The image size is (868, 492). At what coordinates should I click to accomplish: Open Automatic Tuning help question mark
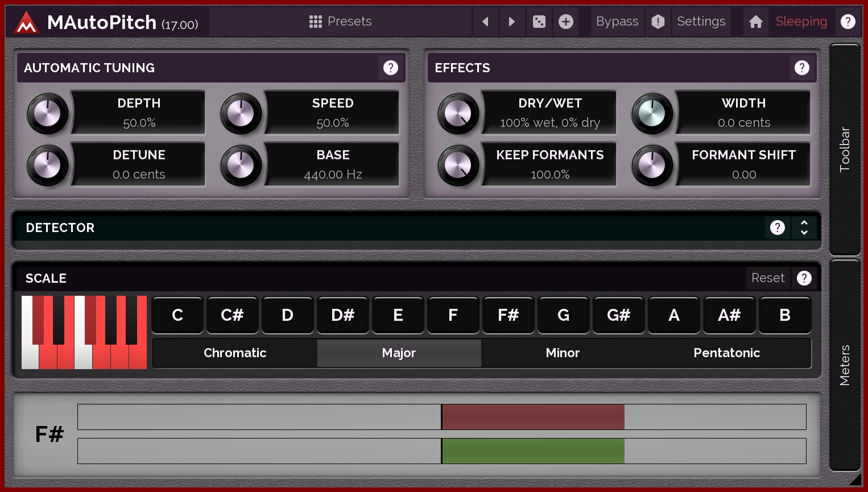click(391, 68)
